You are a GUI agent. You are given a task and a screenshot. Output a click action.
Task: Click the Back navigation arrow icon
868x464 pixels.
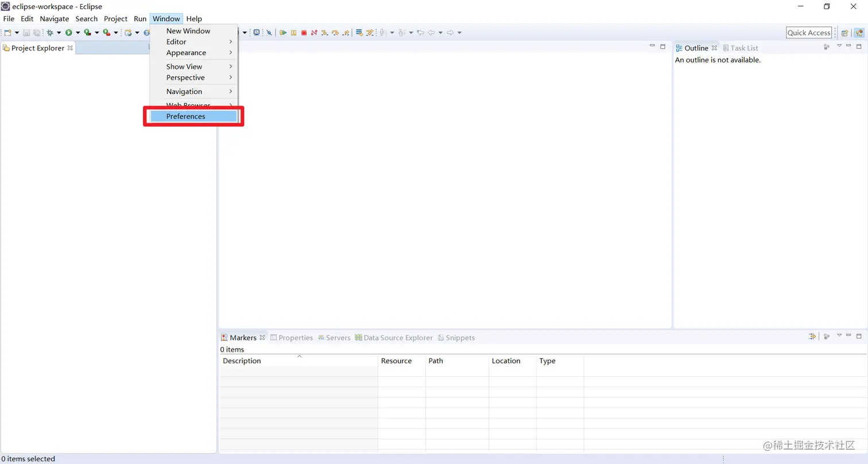(x=431, y=33)
